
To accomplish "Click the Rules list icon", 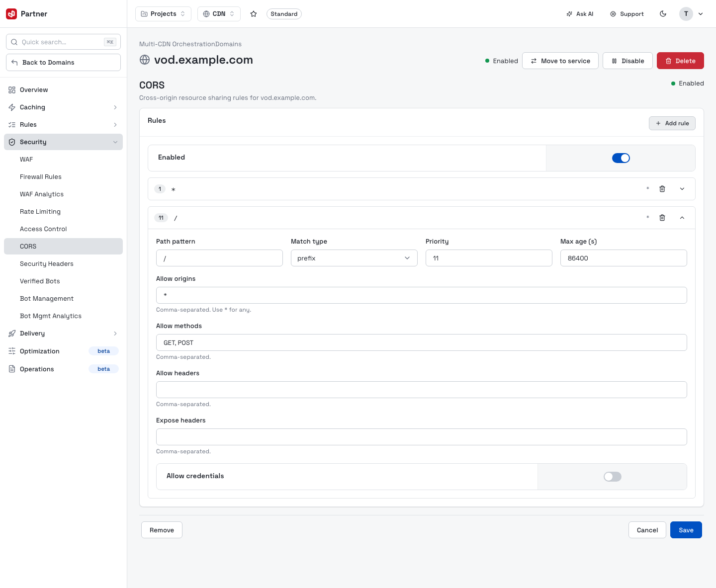I will (12, 125).
